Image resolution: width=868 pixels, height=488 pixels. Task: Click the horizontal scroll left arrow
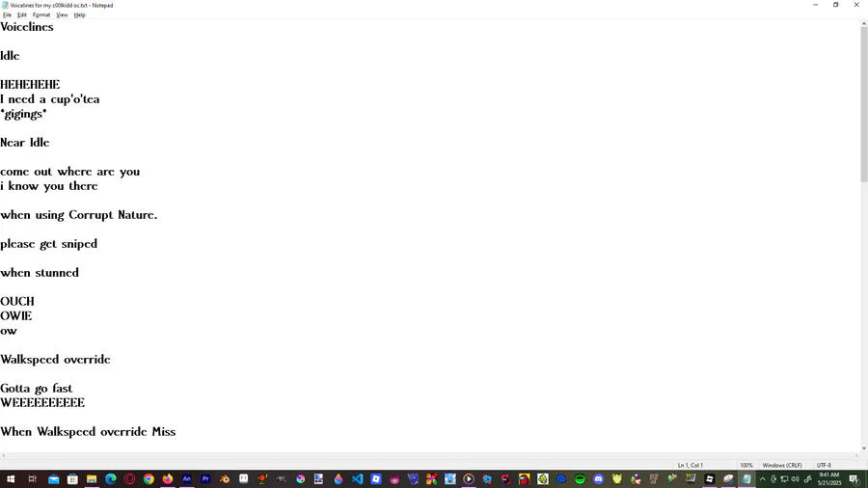click(x=4, y=456)
